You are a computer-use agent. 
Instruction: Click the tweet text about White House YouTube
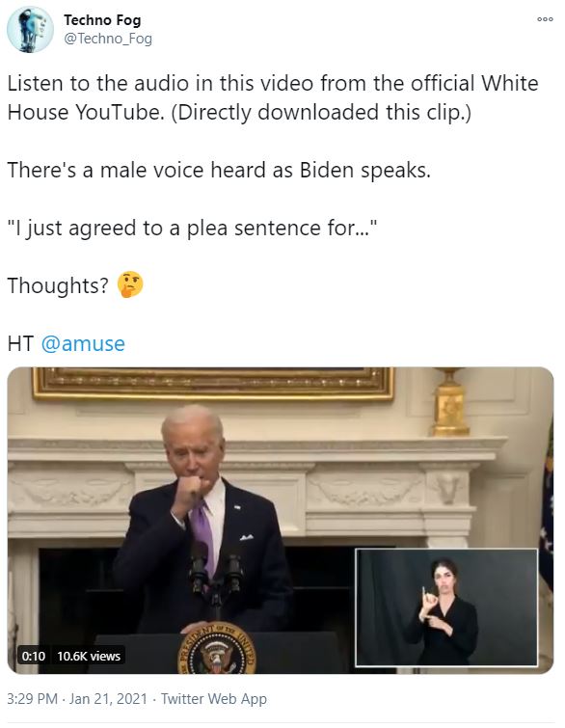click(x=273, y=97)
